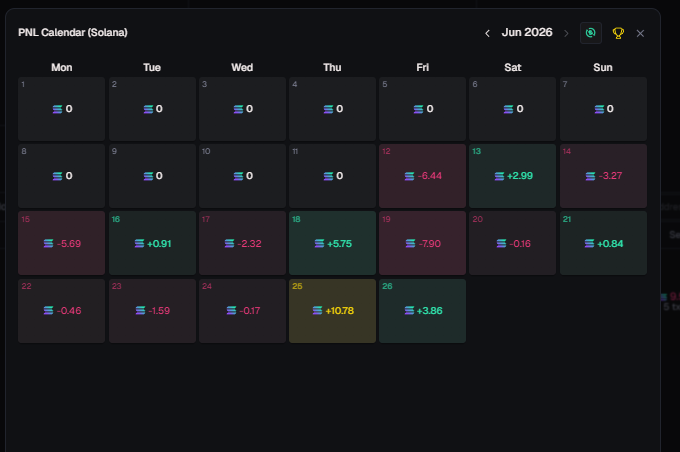Select the June 2 calendar cell
680x452 pixels.
click(153, 109)
